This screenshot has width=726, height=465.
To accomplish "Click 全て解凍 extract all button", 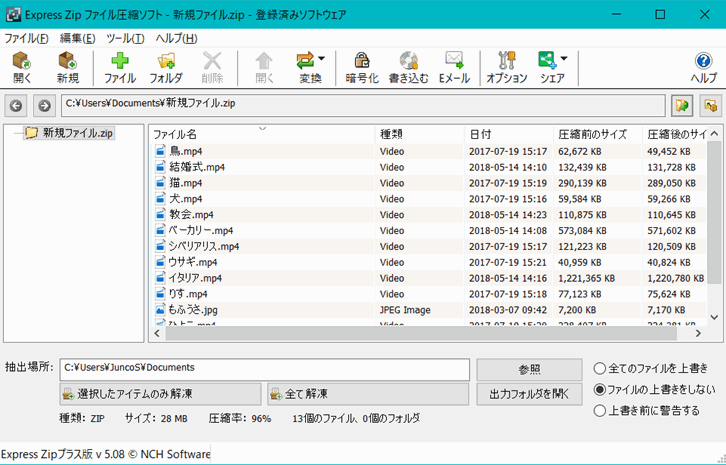I will [x=368, y=394].
